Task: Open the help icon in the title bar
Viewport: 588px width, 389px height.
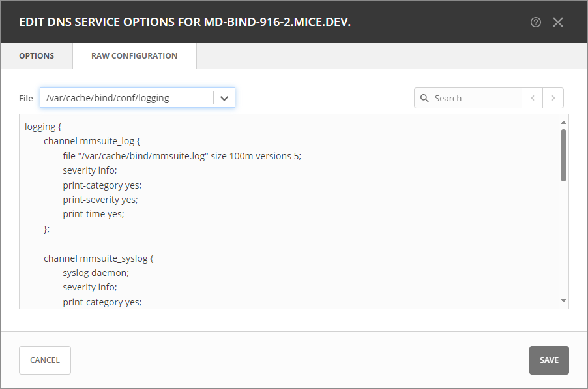Action: pos(535,22)
